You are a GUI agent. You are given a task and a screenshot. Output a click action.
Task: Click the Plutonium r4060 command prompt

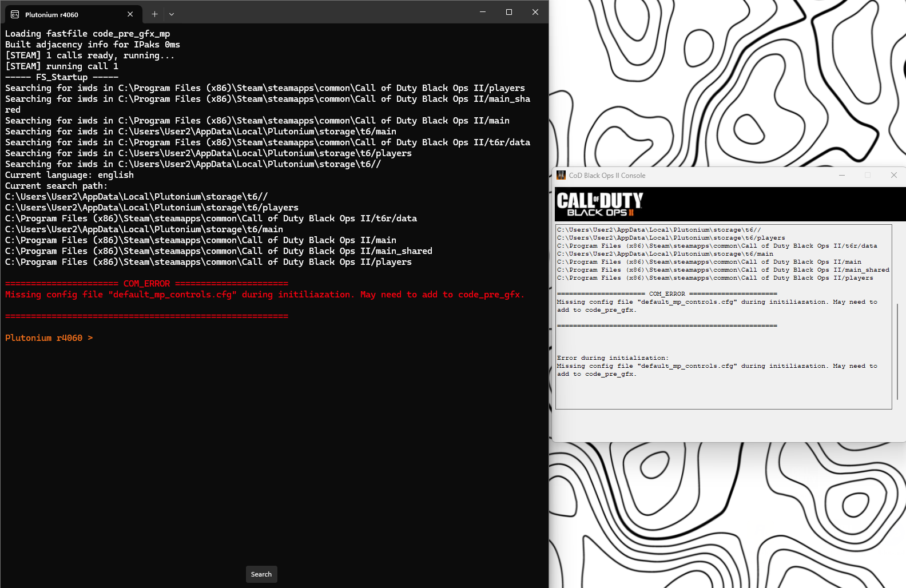tap(49, 338)
